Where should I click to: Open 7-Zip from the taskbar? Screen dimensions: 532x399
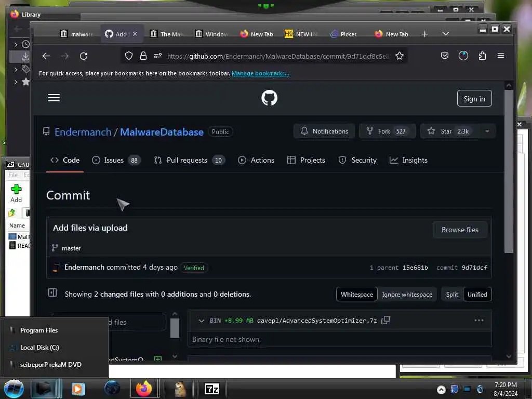[x=212, y=389]
